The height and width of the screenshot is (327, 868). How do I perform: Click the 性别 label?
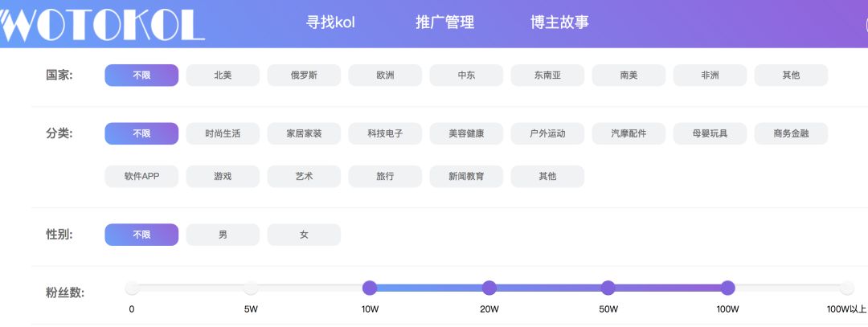point(59,235)
